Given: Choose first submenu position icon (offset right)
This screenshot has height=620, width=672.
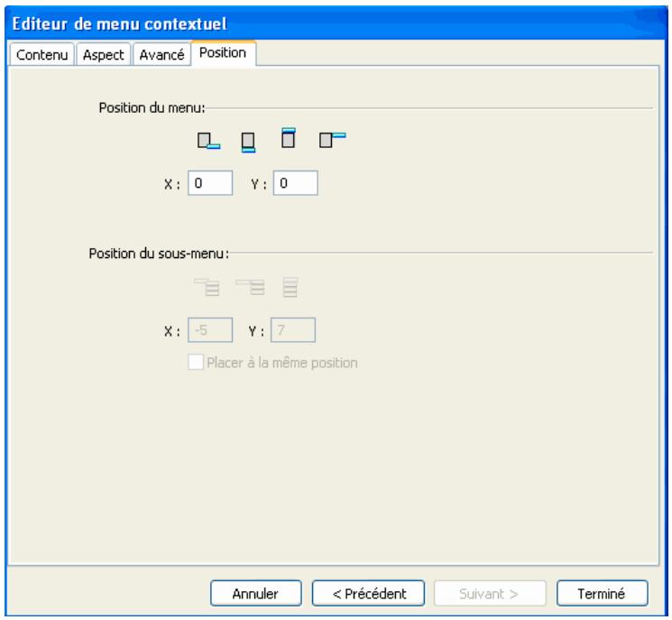Looking at the screenshot, I should coord(207,287).
